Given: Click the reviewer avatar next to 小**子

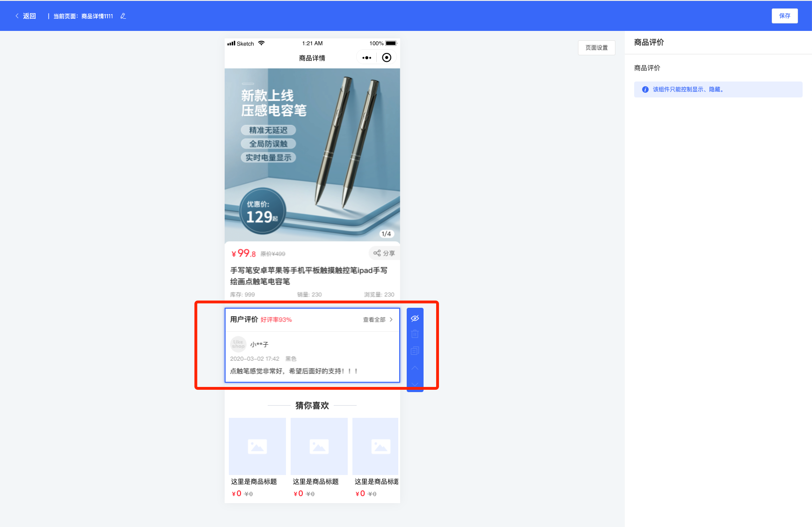Looking at the screenshot, I should (238, 344).
